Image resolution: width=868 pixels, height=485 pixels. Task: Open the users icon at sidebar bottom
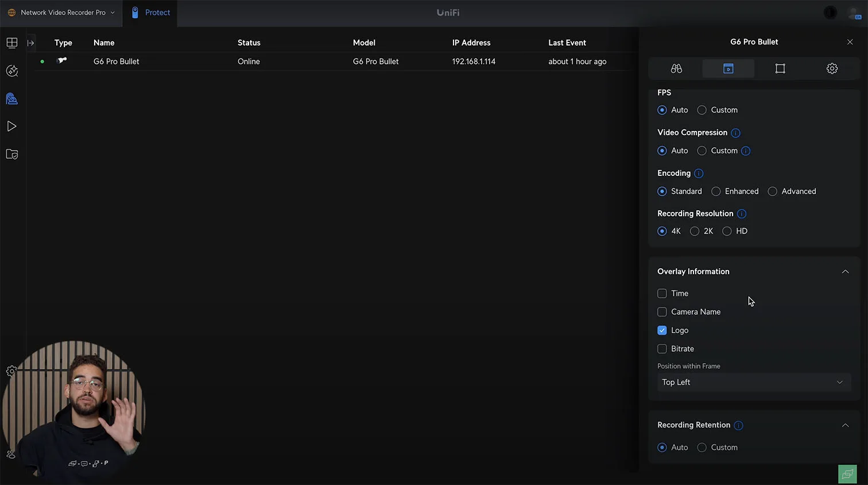pos(11,454)
